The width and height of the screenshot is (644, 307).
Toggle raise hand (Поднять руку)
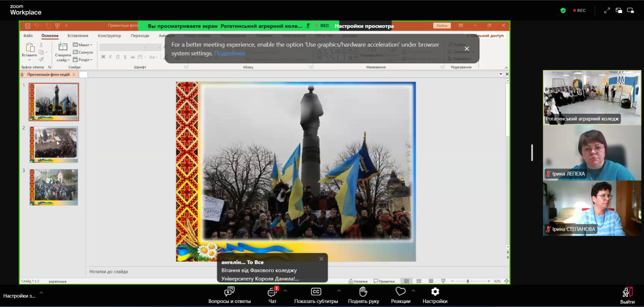tap(363, 292)
